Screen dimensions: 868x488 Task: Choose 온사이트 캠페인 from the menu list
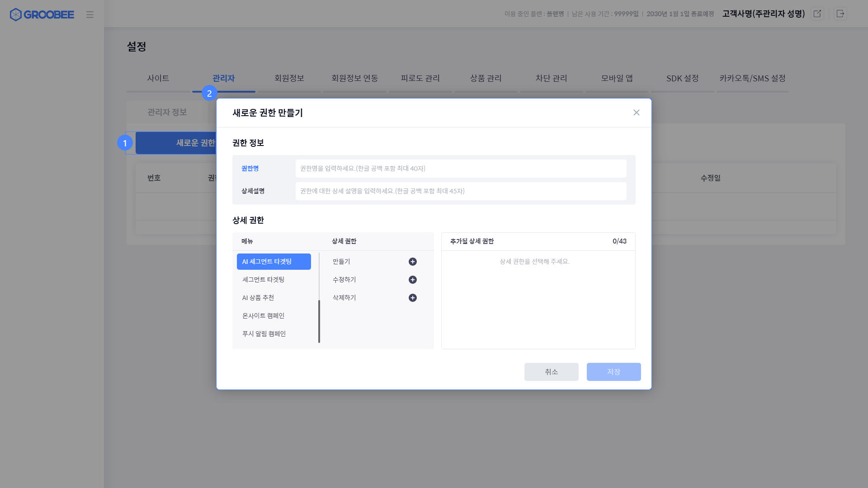coord(263,316)
